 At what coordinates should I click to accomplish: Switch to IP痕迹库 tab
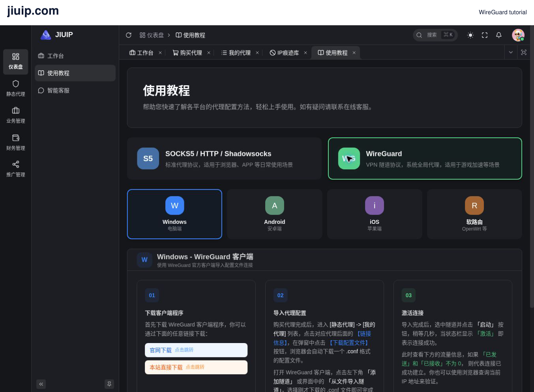[x=284, y=53]
